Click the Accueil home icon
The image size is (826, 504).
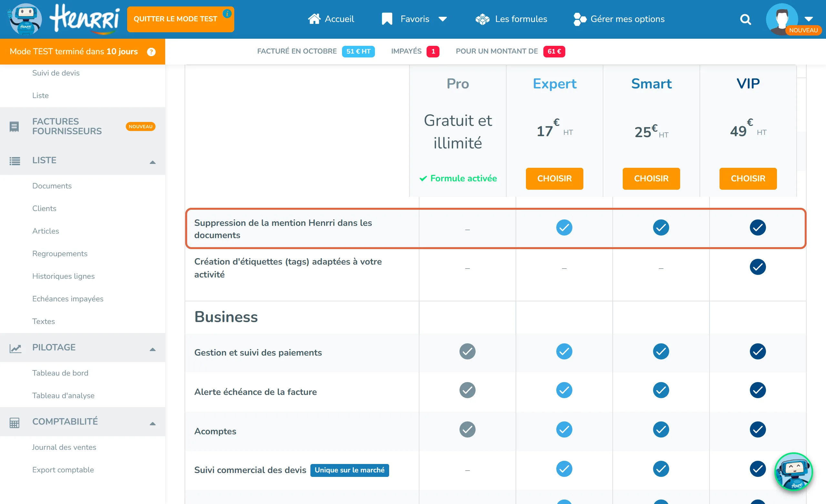(314, 19)
